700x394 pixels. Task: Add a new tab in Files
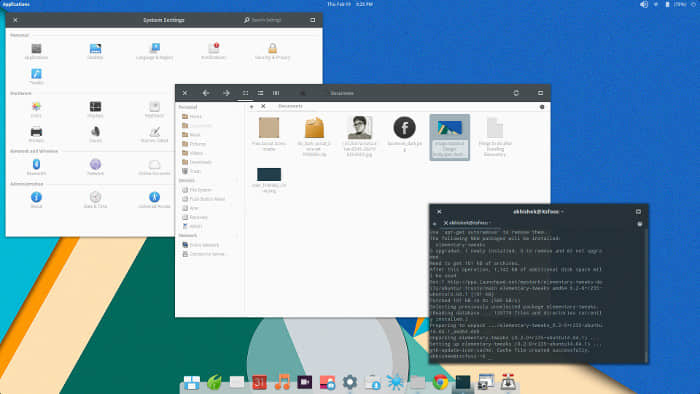coord(251,107)
